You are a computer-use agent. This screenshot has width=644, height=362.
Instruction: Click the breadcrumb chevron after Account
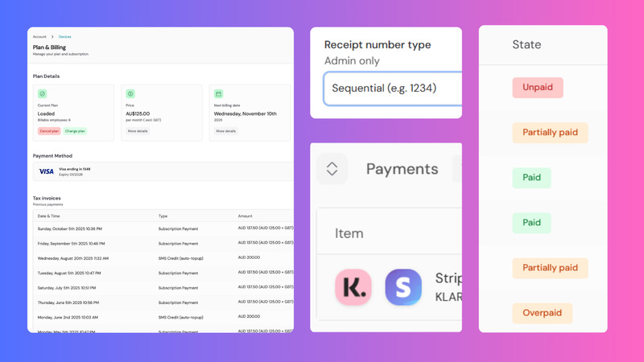(52, 37)
